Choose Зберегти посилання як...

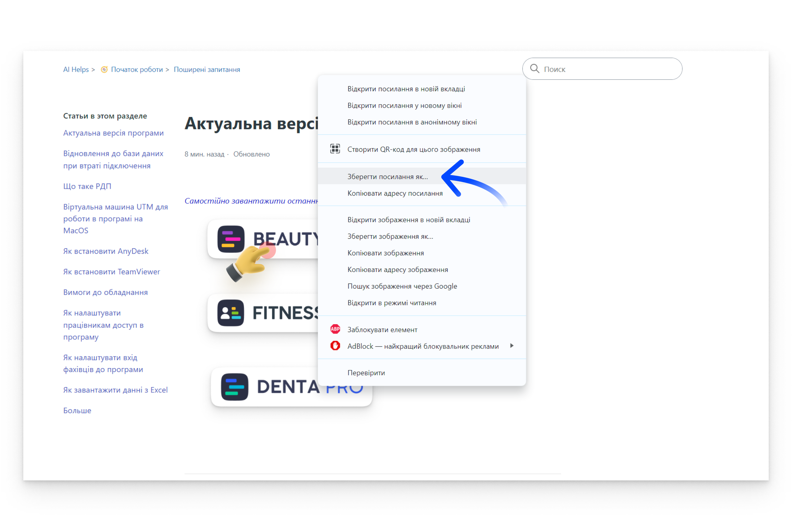(422, 177)
